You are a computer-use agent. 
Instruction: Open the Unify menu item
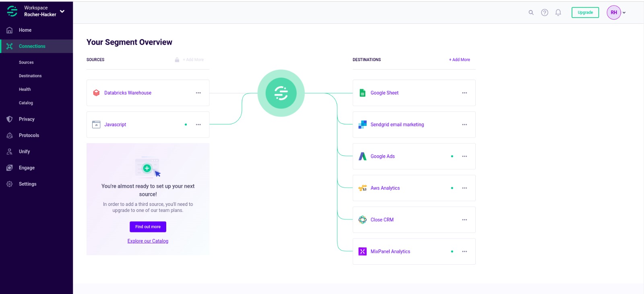[x=24, y=152]
